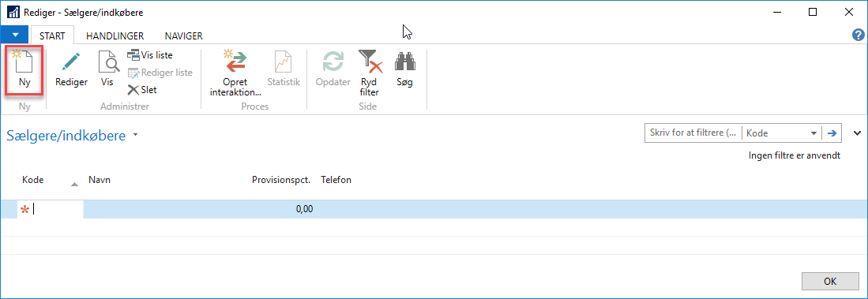Expand the filter pane chevron
The width and height of the screenshot is (868, 299).
[858, 133]
